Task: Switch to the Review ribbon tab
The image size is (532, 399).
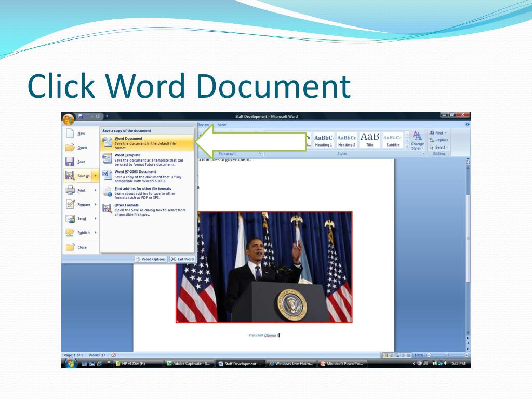Action: pos(203,125)
